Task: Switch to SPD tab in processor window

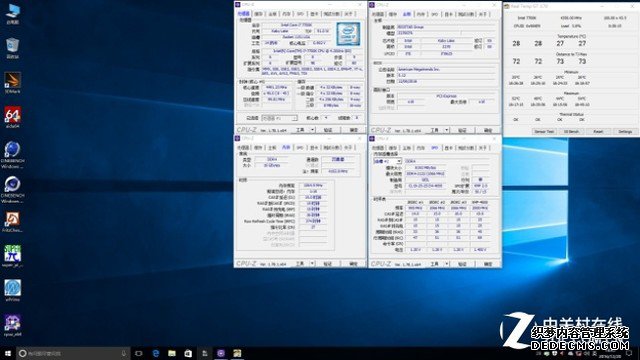Action: point(300,13)
